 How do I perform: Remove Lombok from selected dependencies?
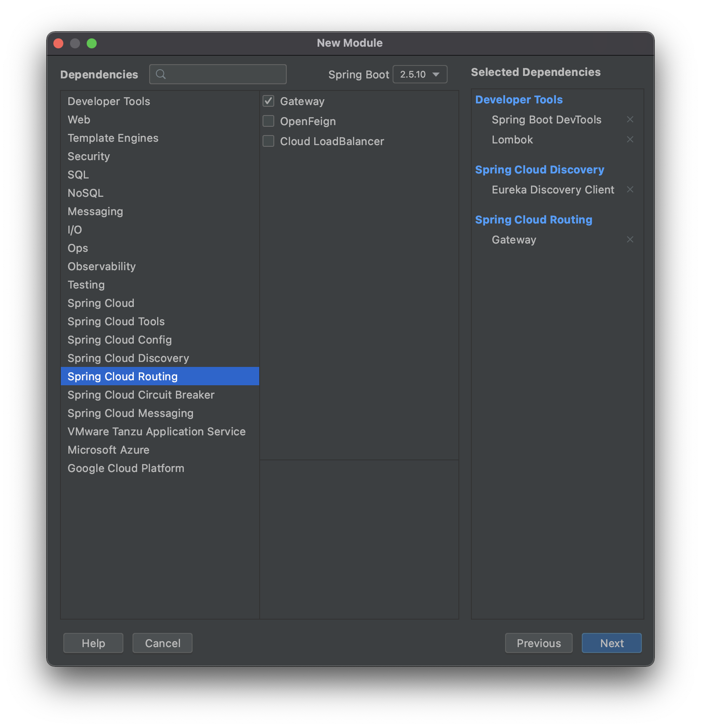(x=630, y=140)
